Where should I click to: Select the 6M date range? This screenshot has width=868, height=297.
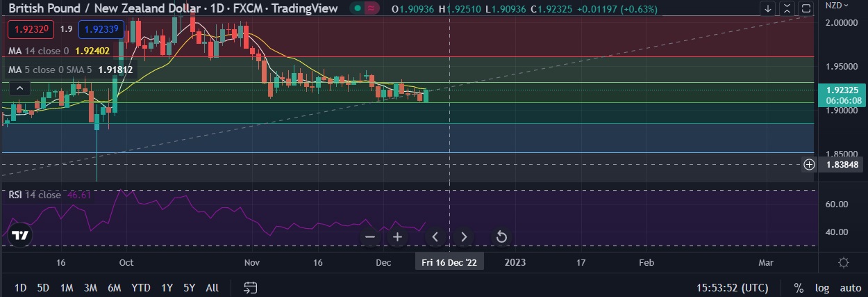click(x=115, y=288)
